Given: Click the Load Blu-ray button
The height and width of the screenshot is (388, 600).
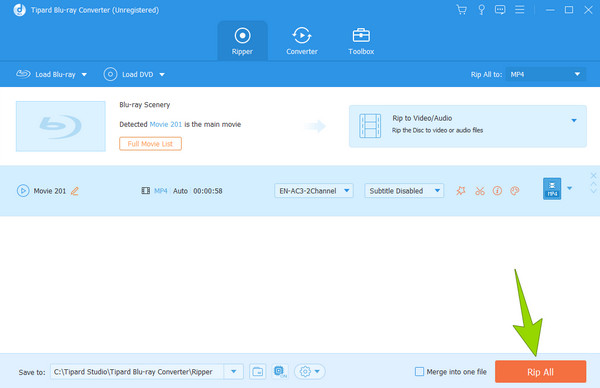Looking at the screenshot, I should 46,74.
